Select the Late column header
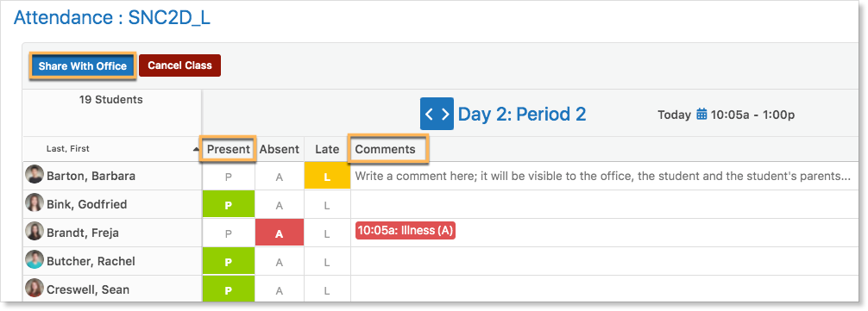This screenshot has width=868, height=311. 327,149
